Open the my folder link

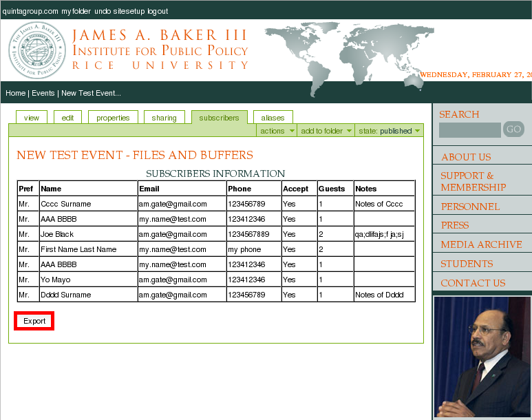point(76,11)
